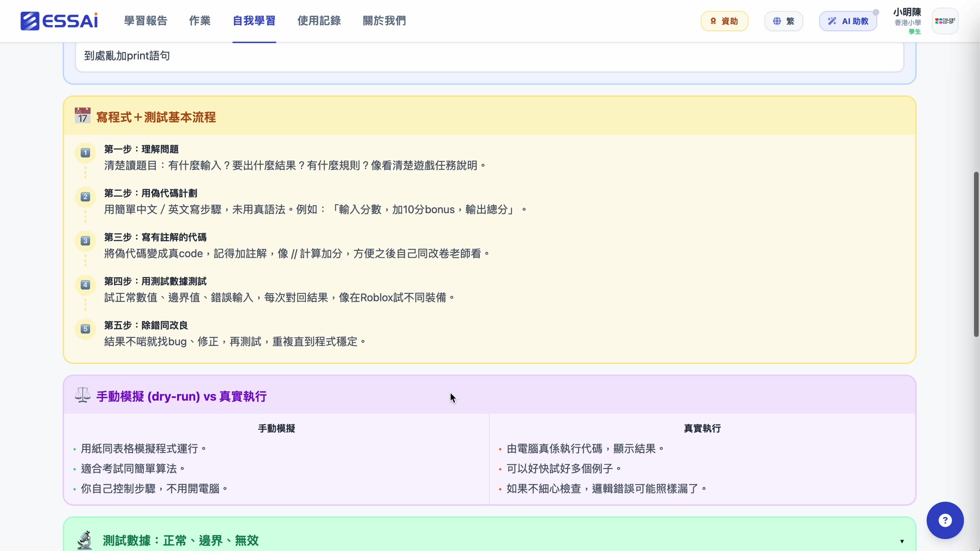Click the 第三步：寫有註解的代碼 title
Viewport: 980px width, 551px height.
click(155, 237)
